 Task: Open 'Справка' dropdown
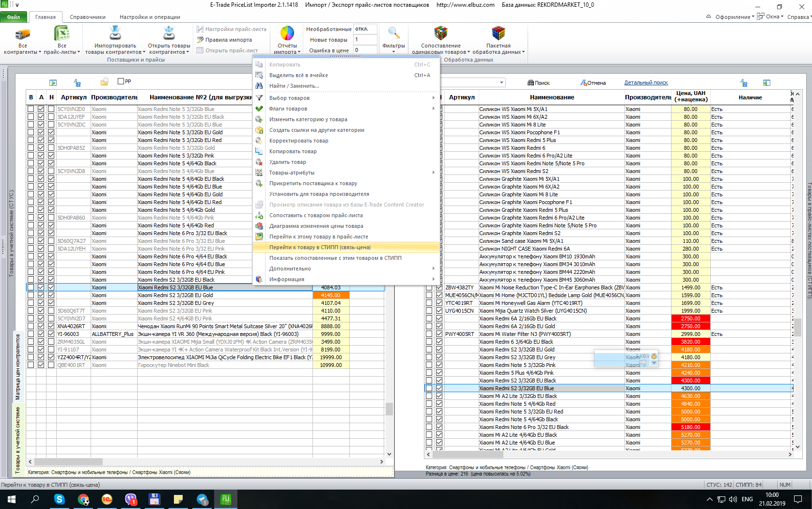click(x=799, y=17)
